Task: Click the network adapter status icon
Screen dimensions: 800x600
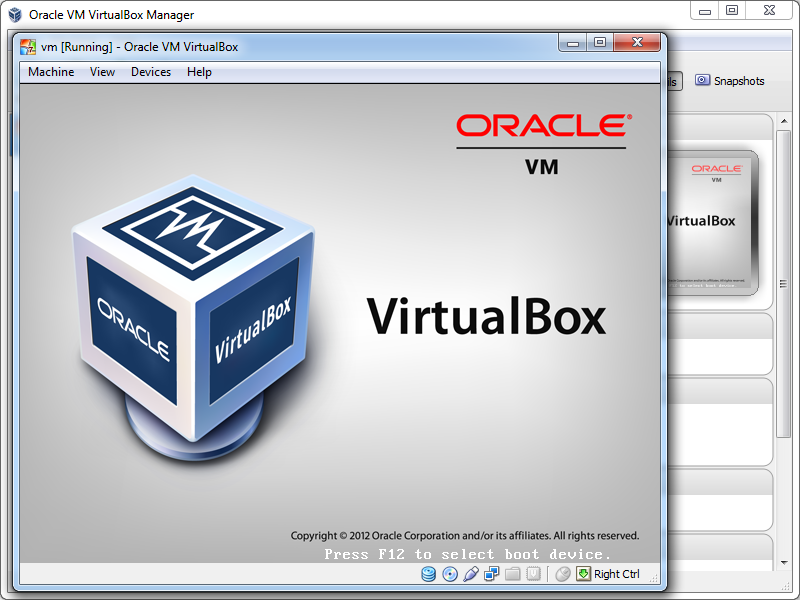Action: click(491, 574)
